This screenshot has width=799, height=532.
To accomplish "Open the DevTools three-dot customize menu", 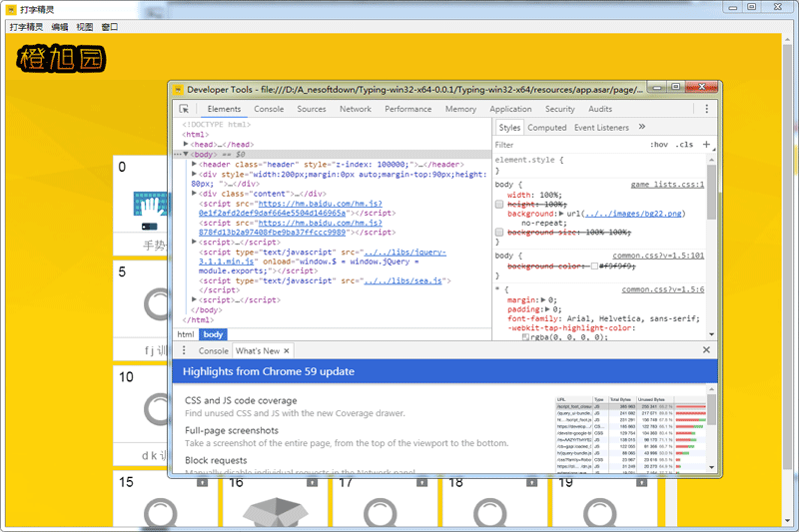I will coord(707,109).
